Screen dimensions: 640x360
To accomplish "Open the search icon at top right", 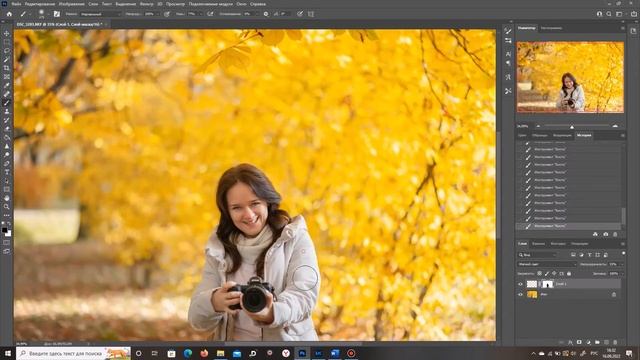I will pos(609,14).
